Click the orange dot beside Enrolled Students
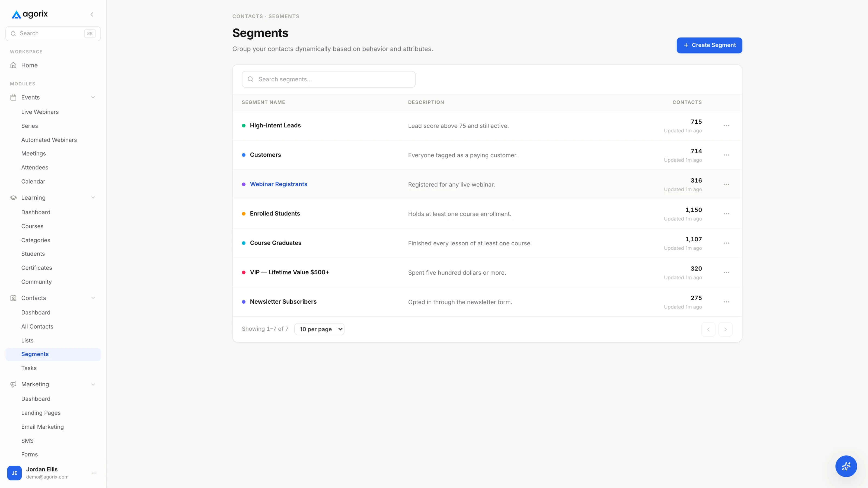The image size is (868, 488). (243, 214)
